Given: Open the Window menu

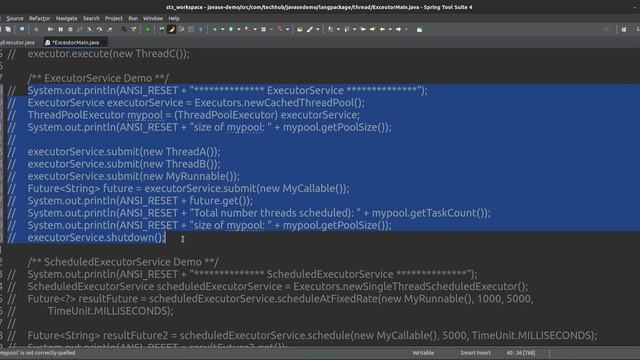Looking at the screenshot, I should click(153, 18).
